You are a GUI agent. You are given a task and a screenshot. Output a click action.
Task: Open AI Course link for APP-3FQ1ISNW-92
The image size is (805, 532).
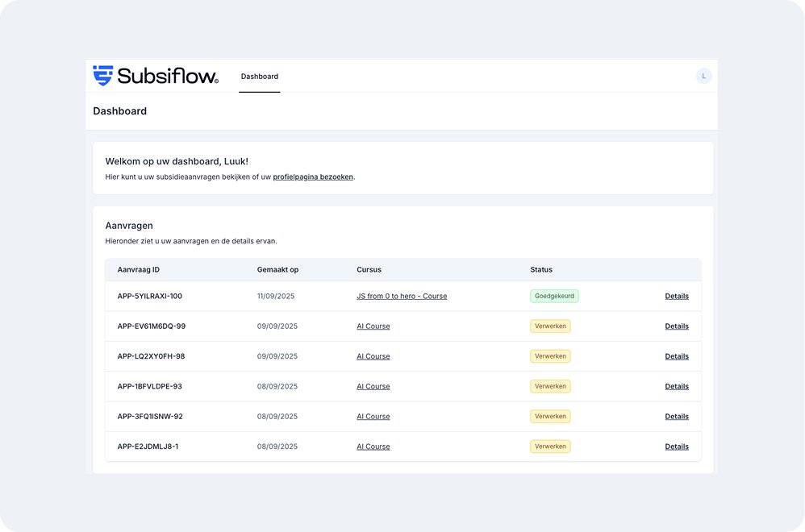pyautogui.click(x=373, y=417)
